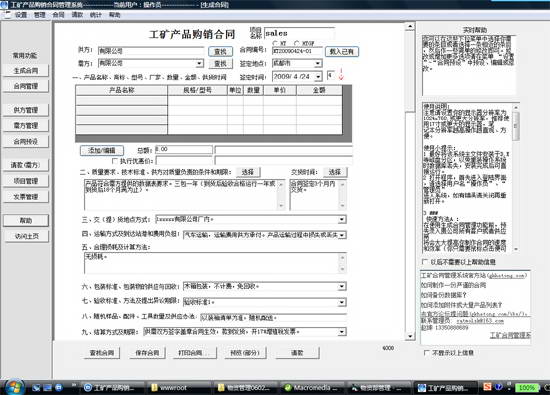The image size is (550, 395).
Task: Click the 请款 button at bottom row
Action: pos(297,353)
